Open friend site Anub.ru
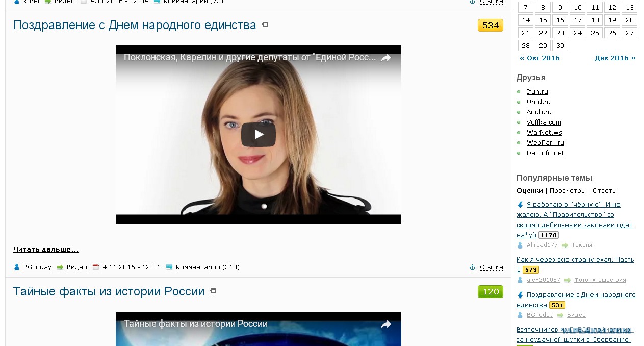 click(x=539, y=112)
